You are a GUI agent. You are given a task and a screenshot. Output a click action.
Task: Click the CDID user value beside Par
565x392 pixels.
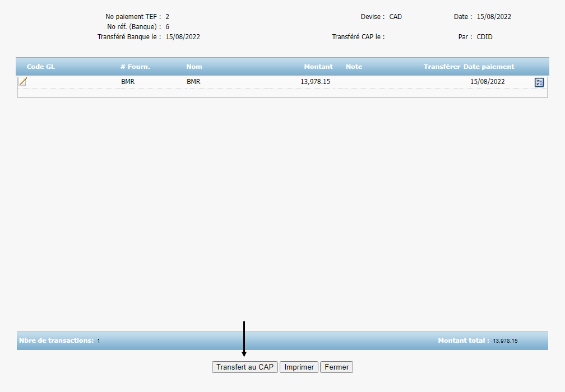point(484,37)
